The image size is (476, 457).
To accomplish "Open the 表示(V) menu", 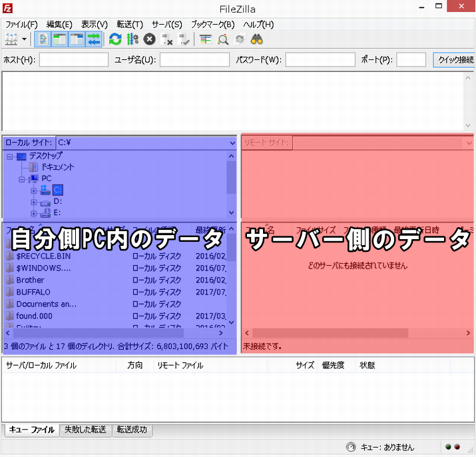I will coord(94,25).
